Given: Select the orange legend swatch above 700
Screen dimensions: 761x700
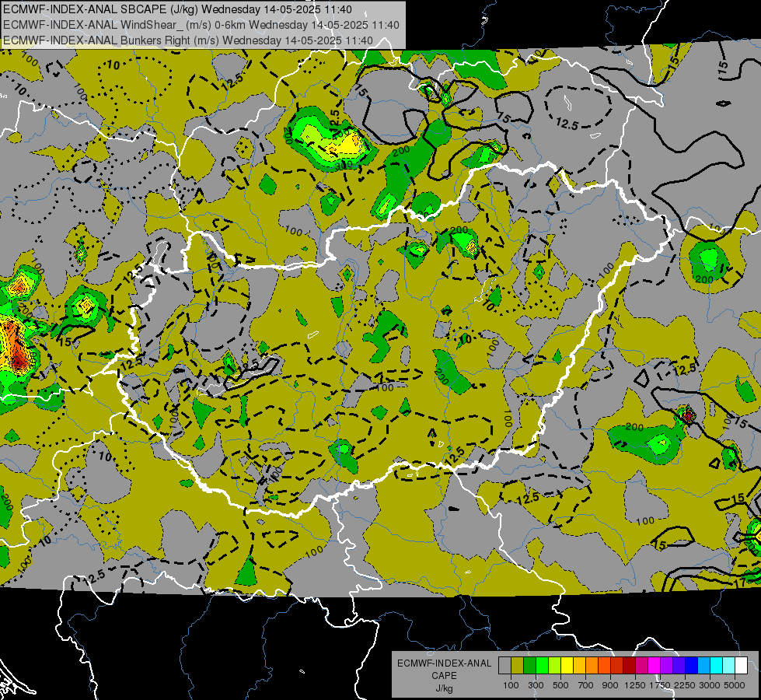Looking at the screenshot, I should pos(592,666).
